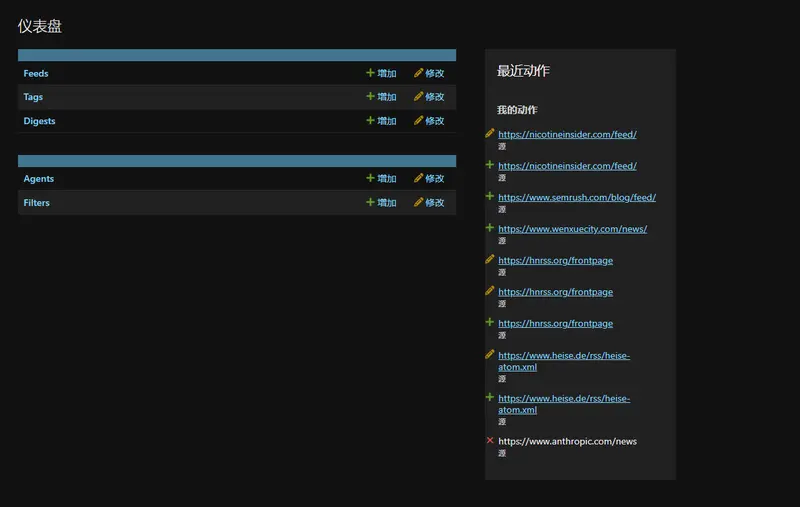Click the pencil icon in the Agents row
This screenshot has height=507, width=800.
pos(418,179)
